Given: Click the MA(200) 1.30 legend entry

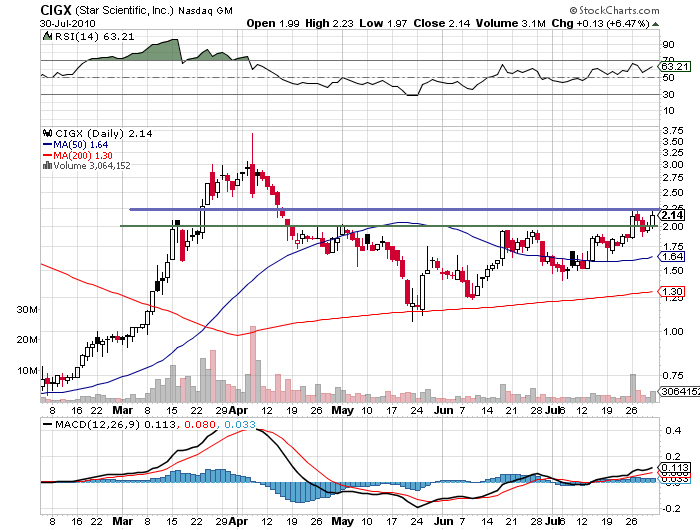Looking at the screenshot, I should pos(77,155).
